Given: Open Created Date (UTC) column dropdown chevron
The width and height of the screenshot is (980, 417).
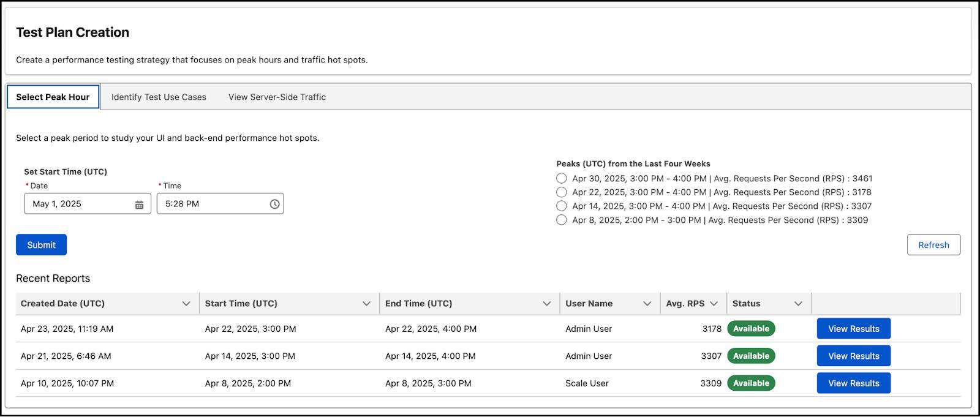Looking at the screenshot, I should coord(186,304).
